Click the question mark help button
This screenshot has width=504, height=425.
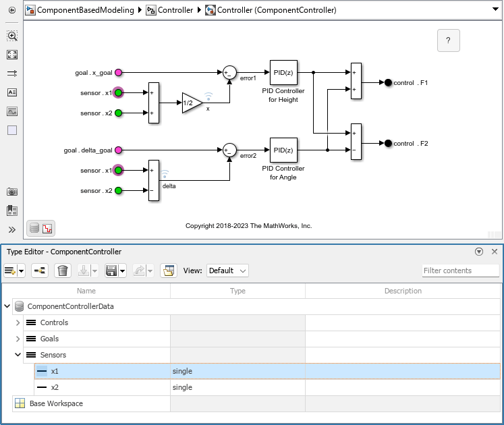tap(449, 40)
